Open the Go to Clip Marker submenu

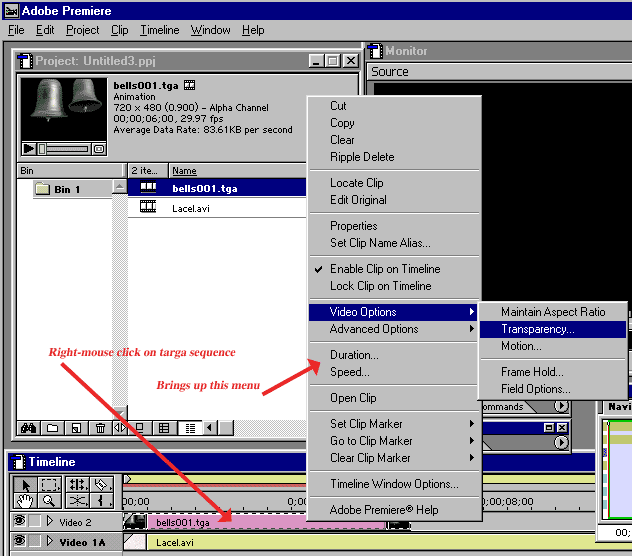[395, 441]
